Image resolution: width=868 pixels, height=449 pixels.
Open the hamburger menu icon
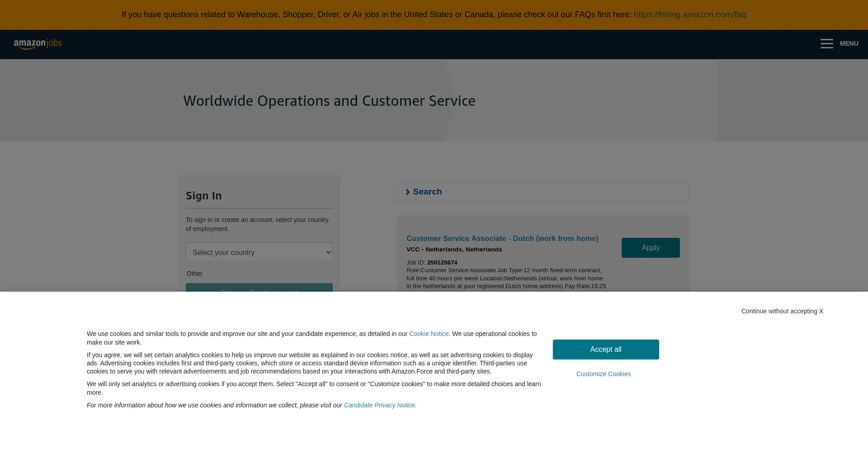click(826, 44)
